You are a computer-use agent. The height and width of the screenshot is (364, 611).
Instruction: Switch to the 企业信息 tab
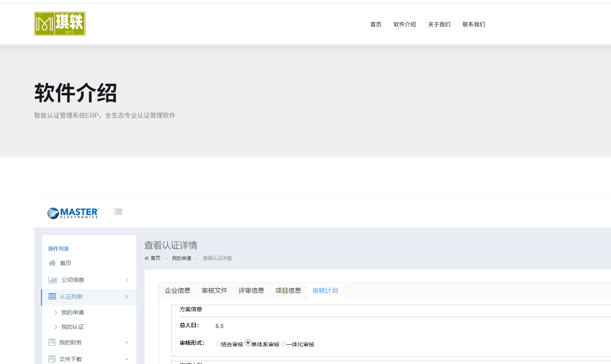(178, 291)
